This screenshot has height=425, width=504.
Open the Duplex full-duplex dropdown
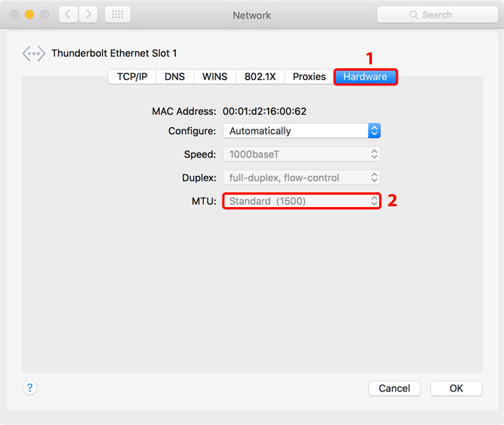click(302, 178)
